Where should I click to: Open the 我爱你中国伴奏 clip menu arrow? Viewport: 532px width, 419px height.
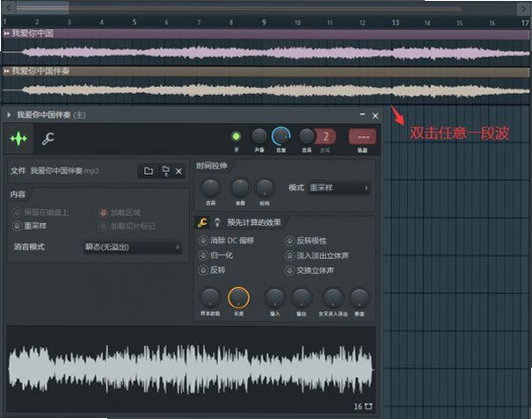click(x=6, y=71)
